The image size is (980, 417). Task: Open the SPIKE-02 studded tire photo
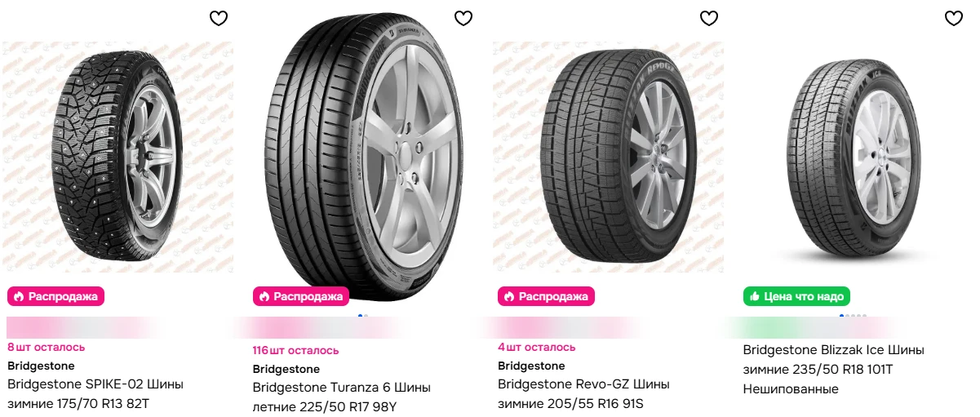(x=118, y=157)
